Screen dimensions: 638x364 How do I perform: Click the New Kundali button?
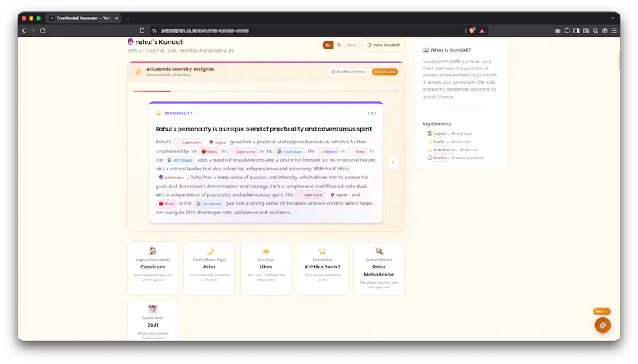(x=383, y=45)
